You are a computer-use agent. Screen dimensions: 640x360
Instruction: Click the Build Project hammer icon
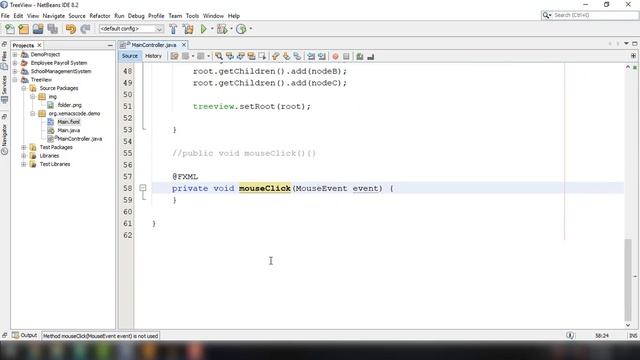click(x=173, y=29)
